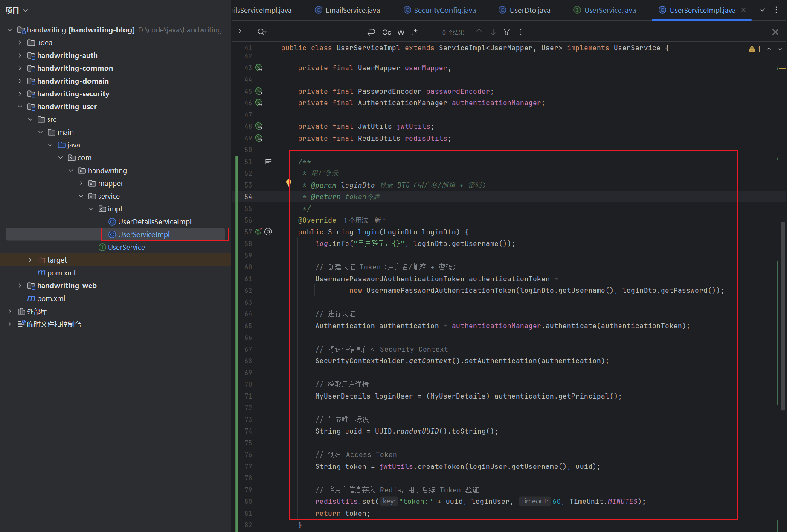Select the service package row
787x532 pixels.
point(116,196)
